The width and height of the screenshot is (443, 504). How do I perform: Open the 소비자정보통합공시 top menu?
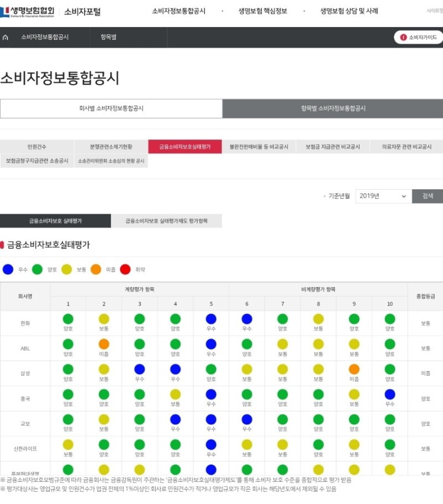[178, 11]
